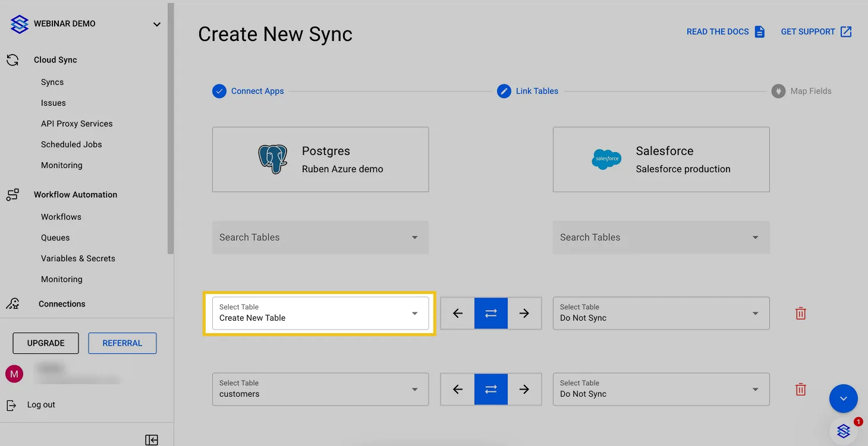868x446 pixels.
Task: Open Salesforce table dropdown in customers row
Action: click(661, 389)
